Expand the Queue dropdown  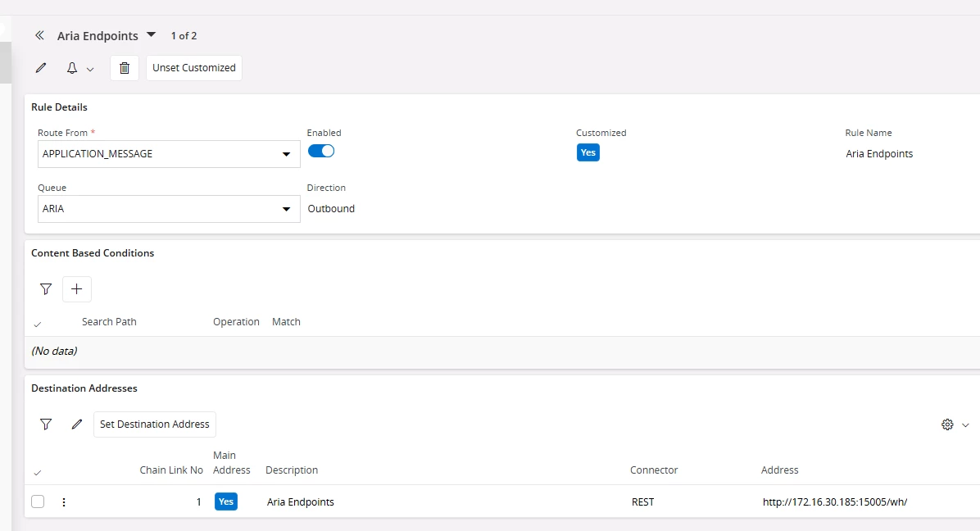(x=286, y=209)
